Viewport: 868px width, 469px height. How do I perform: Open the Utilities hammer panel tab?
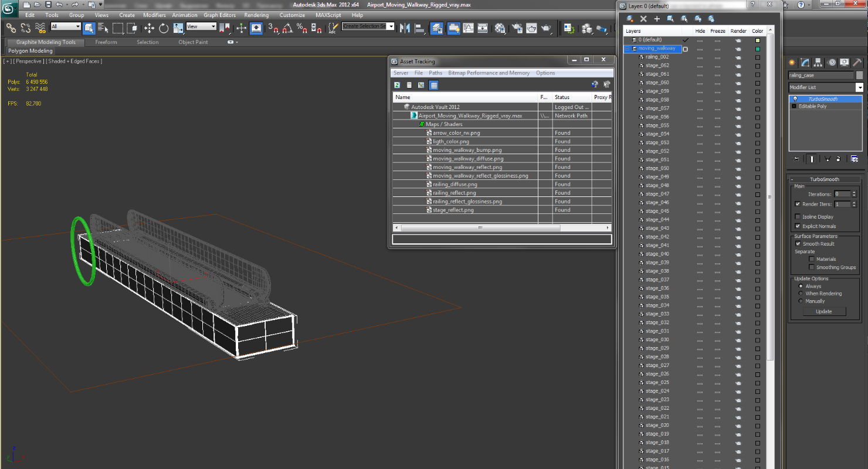pyautogui.click(x=857, y=62)
